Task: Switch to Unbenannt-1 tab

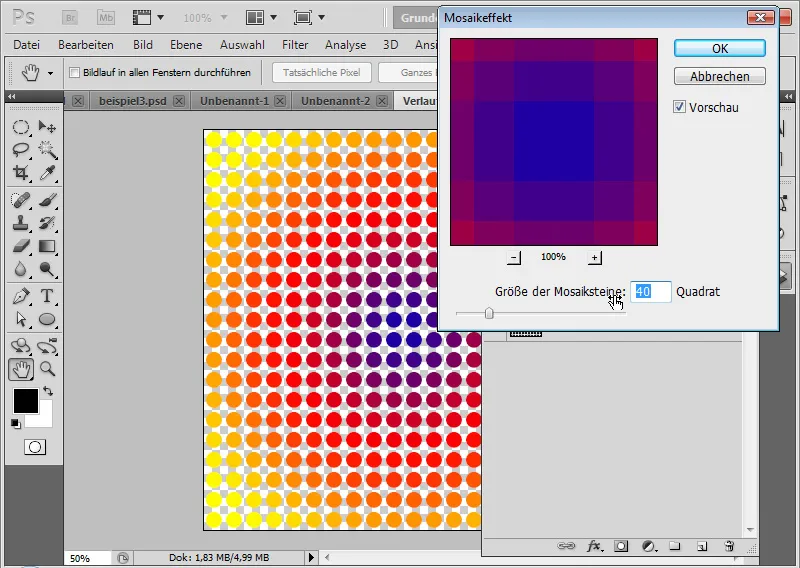Action: pos(234,101)
